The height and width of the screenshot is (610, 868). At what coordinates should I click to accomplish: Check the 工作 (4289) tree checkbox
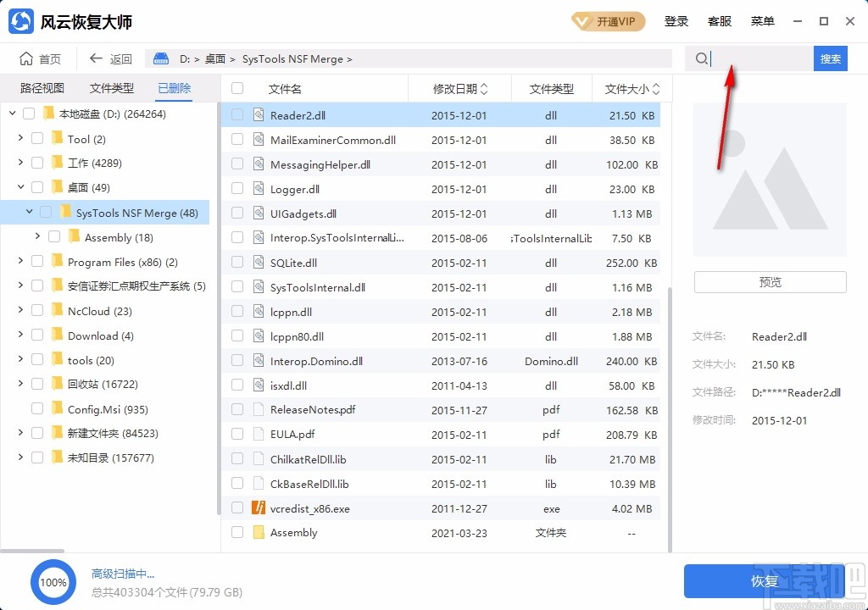[x=37, y=163]
